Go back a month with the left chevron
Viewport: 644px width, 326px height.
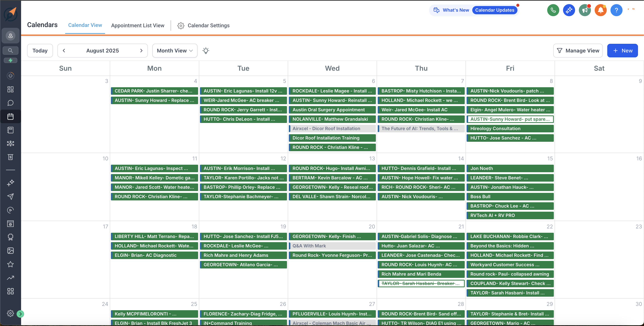(64, 50)
